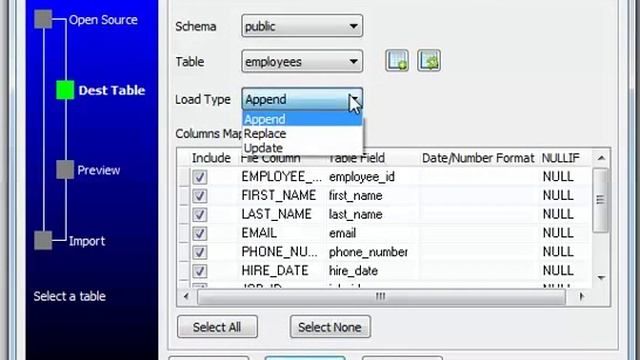Click the FIRST_NAME file column cell
This screenshot has width=640, height=360.
(282, 196)
